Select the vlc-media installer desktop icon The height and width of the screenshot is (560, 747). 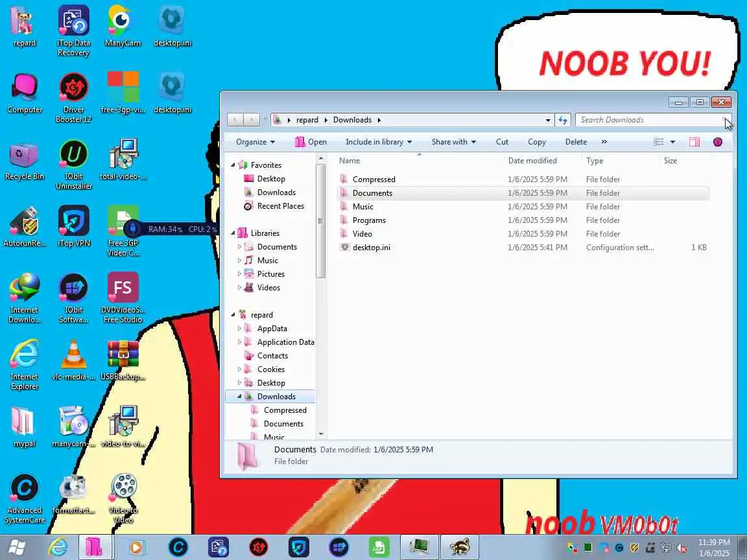[73, 359]
